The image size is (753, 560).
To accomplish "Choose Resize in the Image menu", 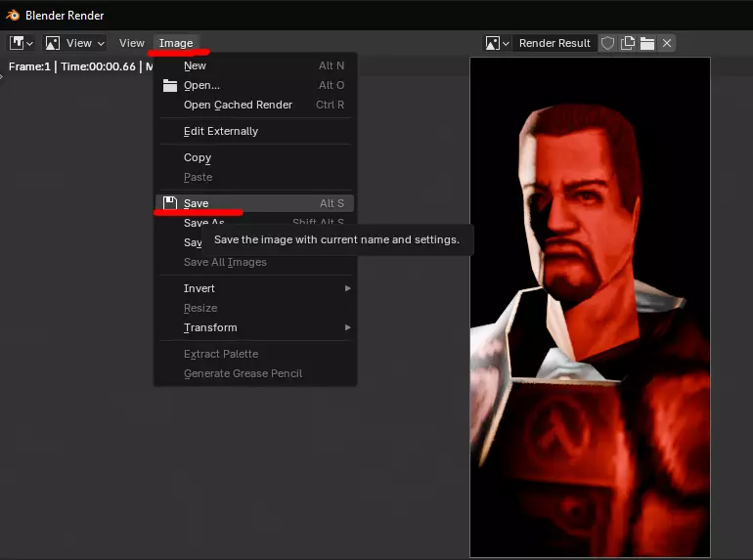I will pos(255,308).
